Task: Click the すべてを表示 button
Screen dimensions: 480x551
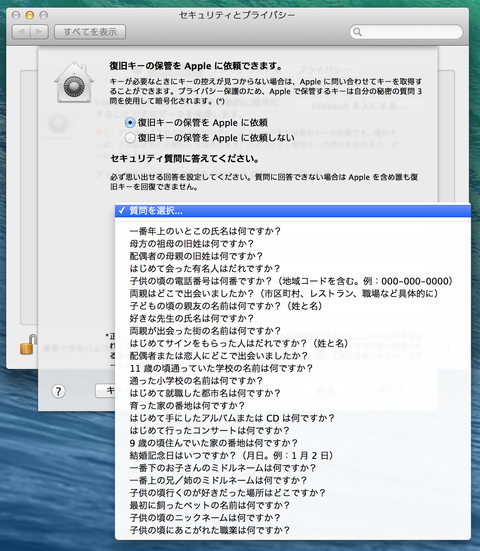Action: point(90,32)
